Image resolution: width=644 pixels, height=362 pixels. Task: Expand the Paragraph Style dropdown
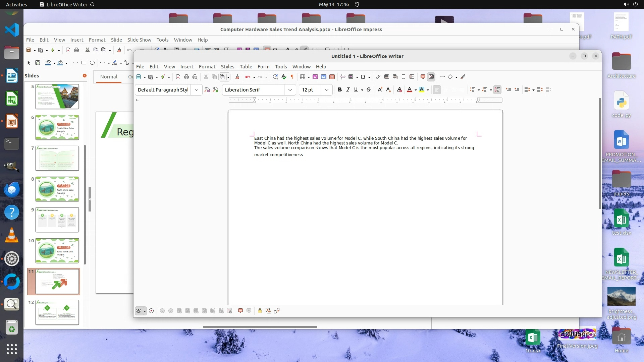point(197,89)
